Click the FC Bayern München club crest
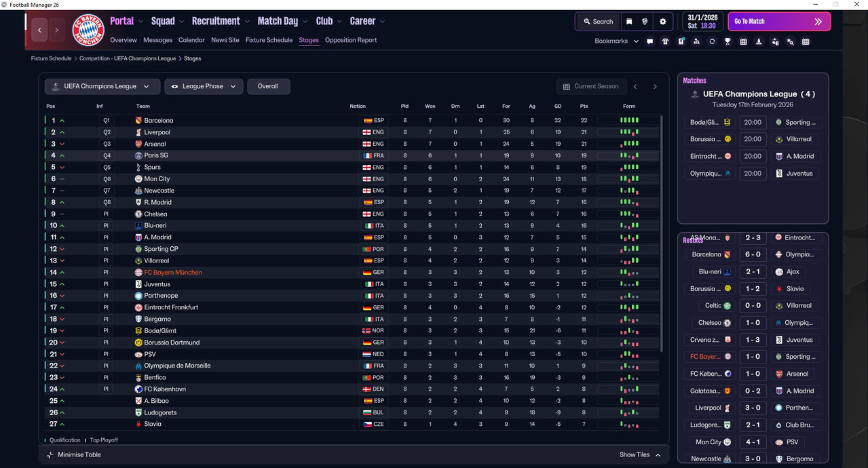This screenshot has width=868, height=468. click(x=88, y=31)
